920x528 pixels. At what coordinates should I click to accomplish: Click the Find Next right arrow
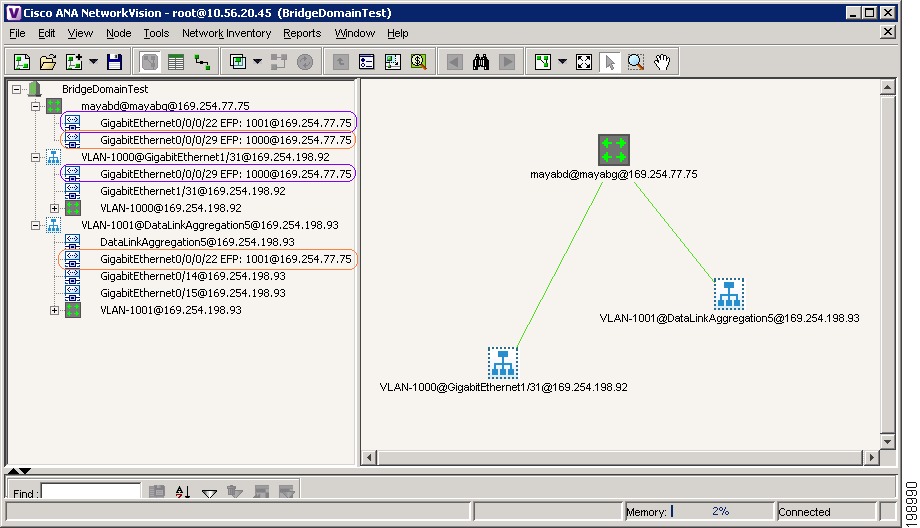point(507,62)
